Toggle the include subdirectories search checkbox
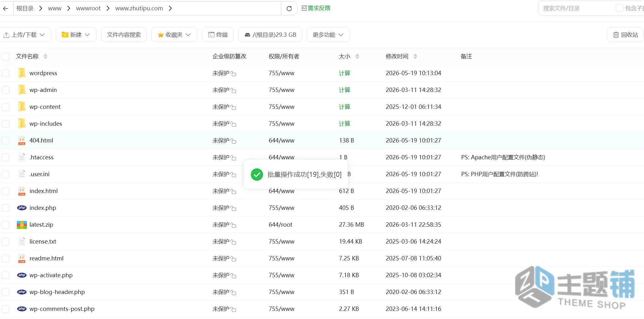The width and height of the screenshot is (644, 319). (x=619, y=8)
